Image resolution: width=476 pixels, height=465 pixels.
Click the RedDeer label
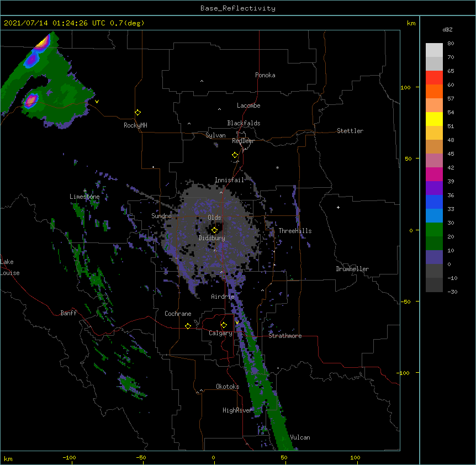point(243,141)
